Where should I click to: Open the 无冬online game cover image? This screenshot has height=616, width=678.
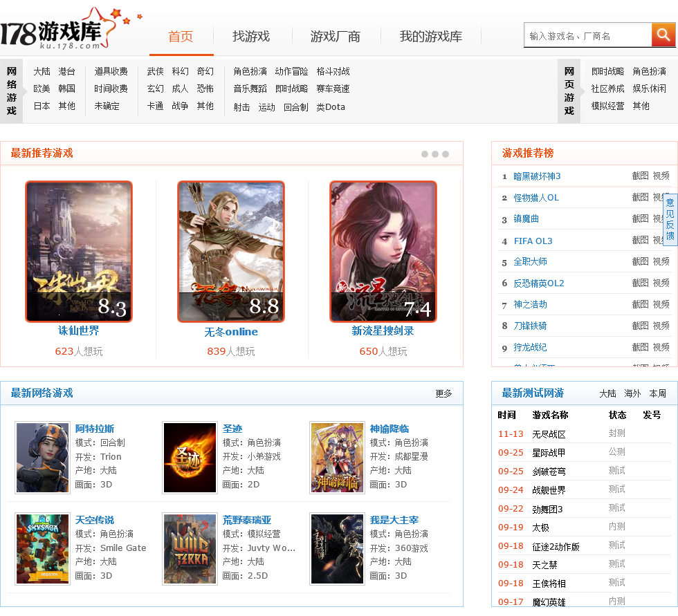tap(231, 252)
